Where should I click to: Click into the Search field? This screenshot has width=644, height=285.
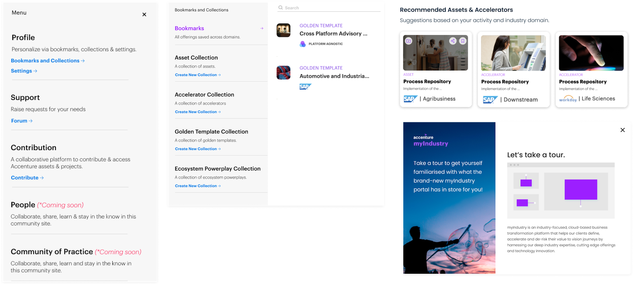pyautogui.click(x=329, y=8)
